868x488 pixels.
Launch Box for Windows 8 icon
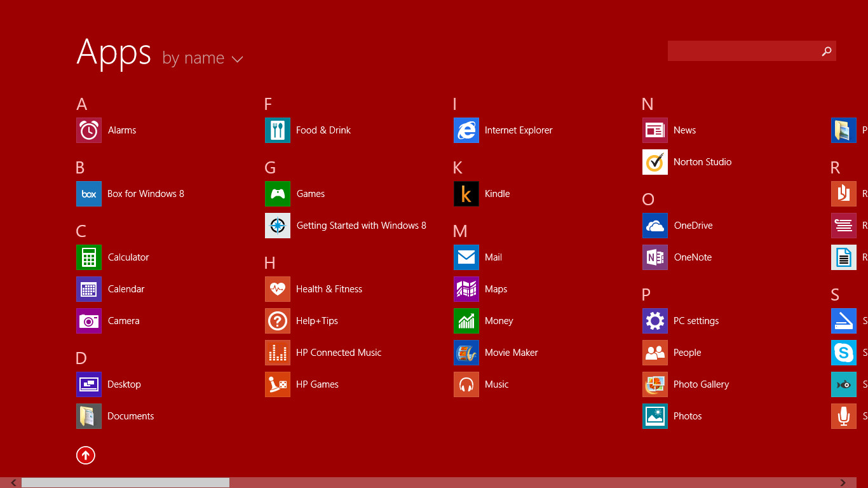tap(89, 194)
